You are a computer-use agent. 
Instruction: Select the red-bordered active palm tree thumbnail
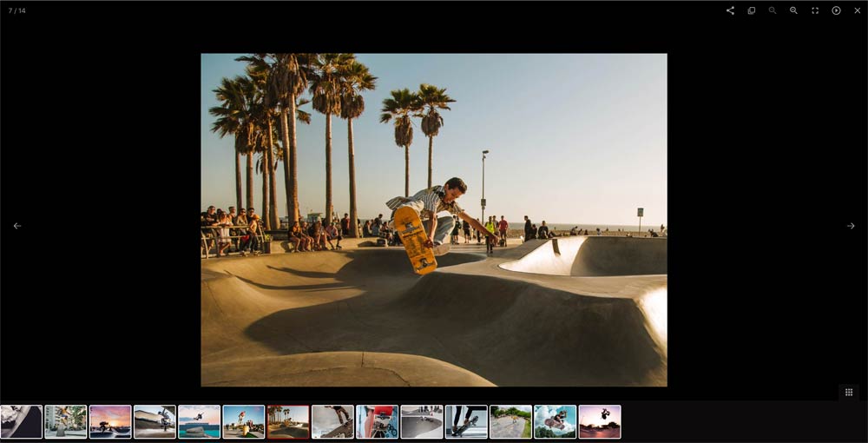click(288, 421)
